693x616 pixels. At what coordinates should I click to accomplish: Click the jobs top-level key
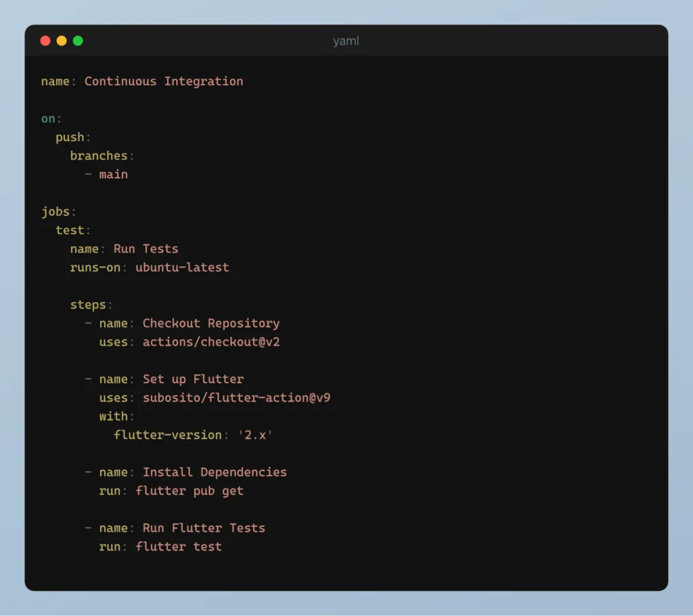[55, 212]
